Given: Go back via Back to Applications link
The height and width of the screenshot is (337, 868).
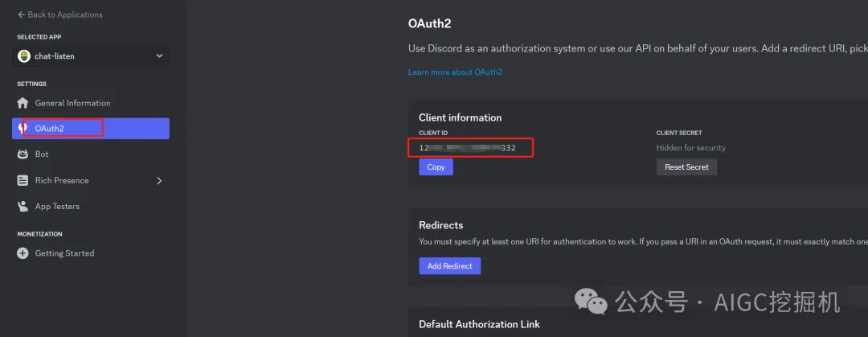Looking at the screenshot, I should point(59,14).
